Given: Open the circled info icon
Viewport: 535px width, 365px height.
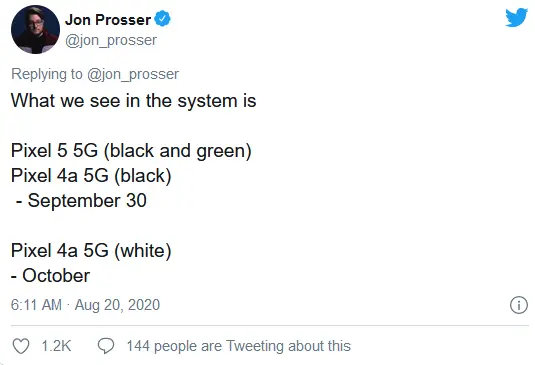Looking at the screenshot, I should click(x=519, y=305).
